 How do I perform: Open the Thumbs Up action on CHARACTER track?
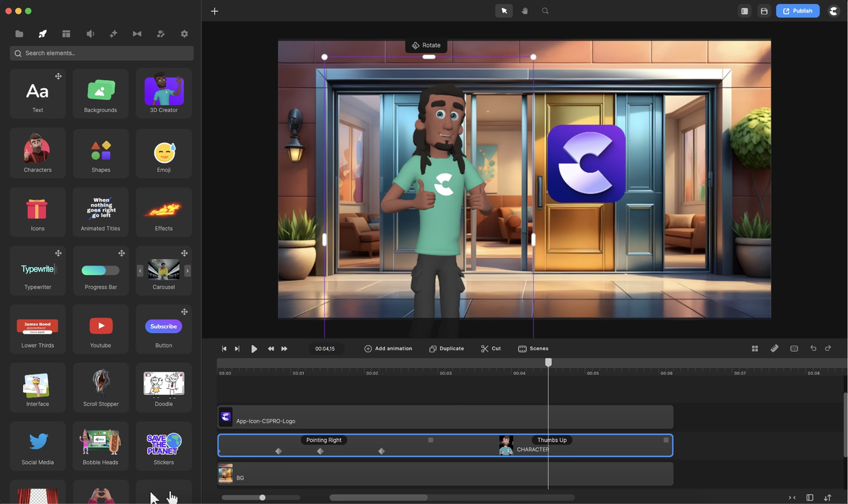coord(551,439)
